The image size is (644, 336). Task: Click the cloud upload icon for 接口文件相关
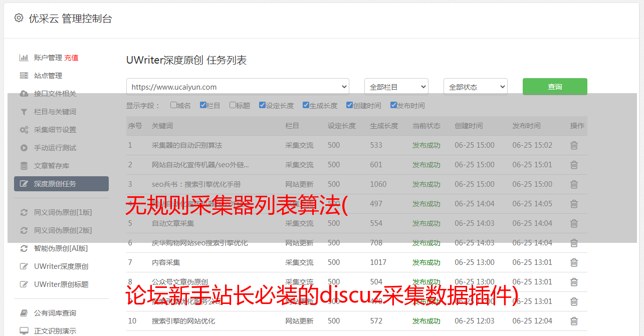[x=24, y=94]
